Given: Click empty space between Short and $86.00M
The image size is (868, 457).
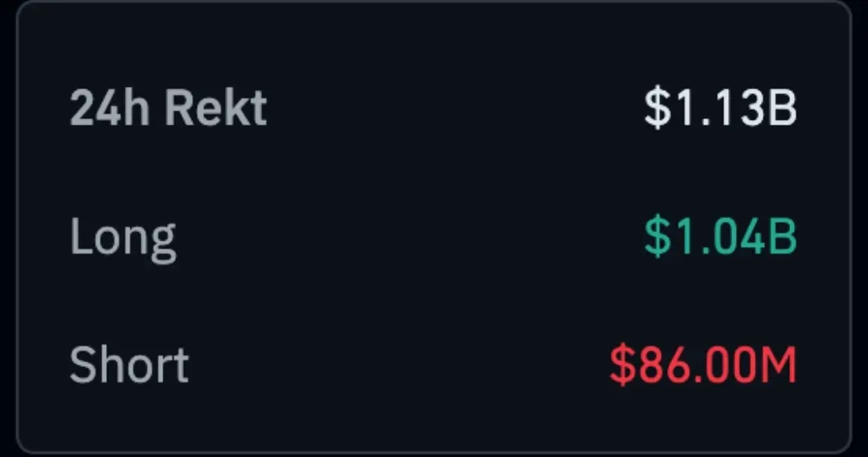Looking at the screenshot, I should [399, 364].
